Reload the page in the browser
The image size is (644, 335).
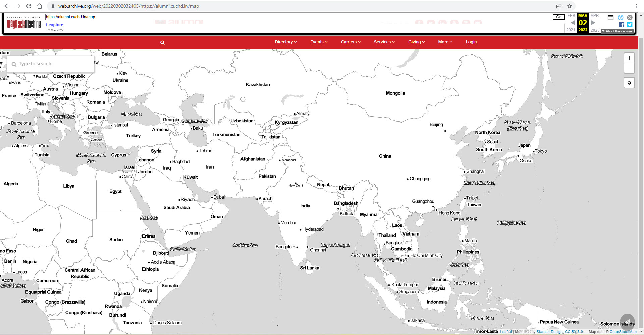pos(29,6)
